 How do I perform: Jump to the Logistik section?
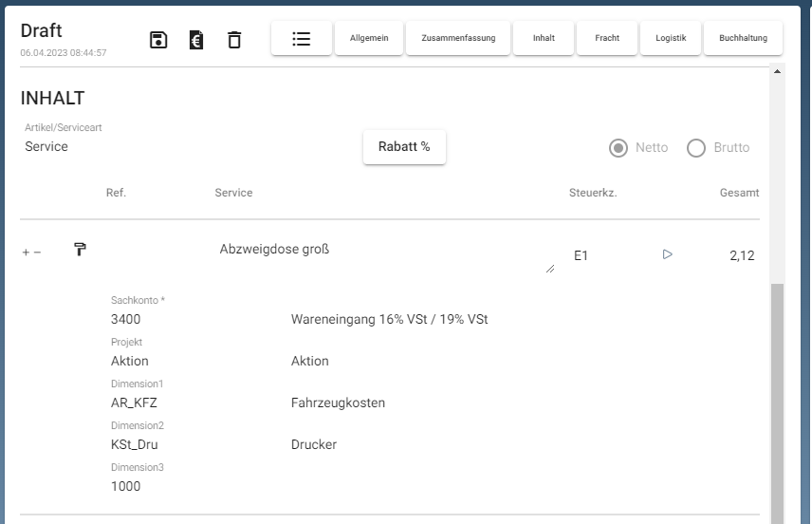click(671, 38)
